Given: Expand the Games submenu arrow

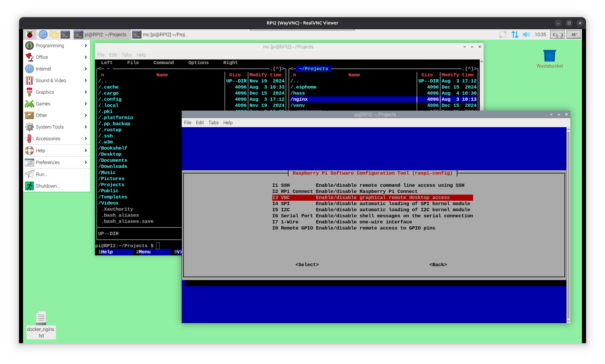Looking at the screenshot, I should click(x=86, y=104).
